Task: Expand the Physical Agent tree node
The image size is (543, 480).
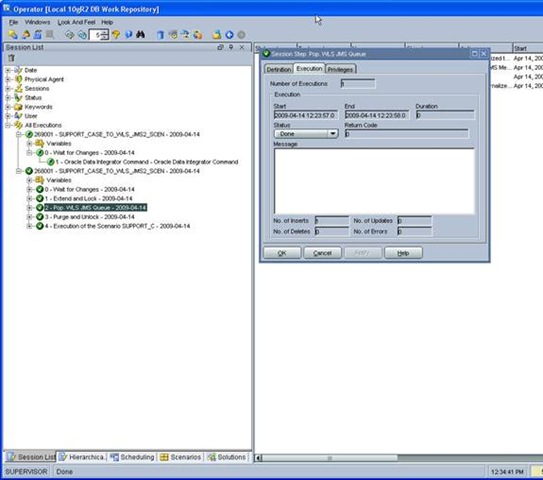Action: [x=8, y=79]
